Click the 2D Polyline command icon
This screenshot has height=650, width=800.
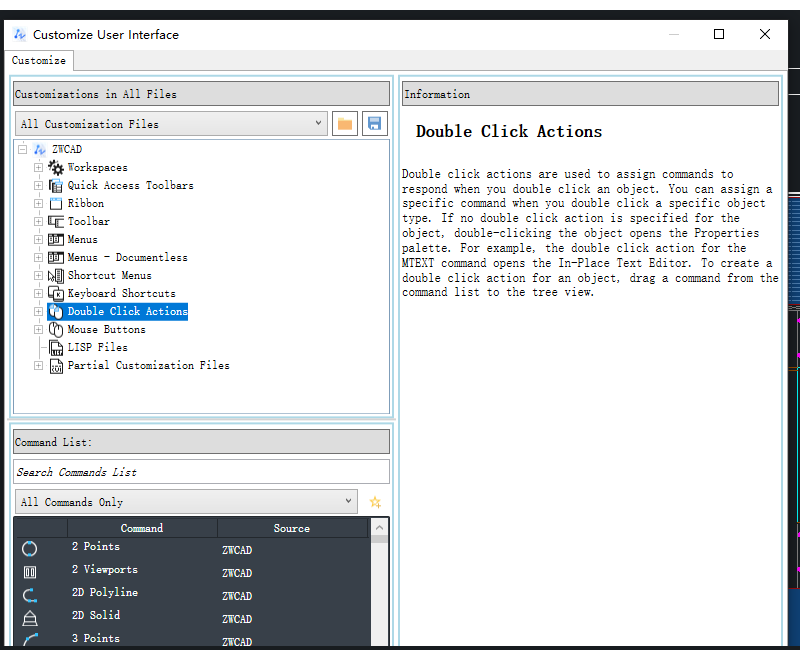[30, 594]
